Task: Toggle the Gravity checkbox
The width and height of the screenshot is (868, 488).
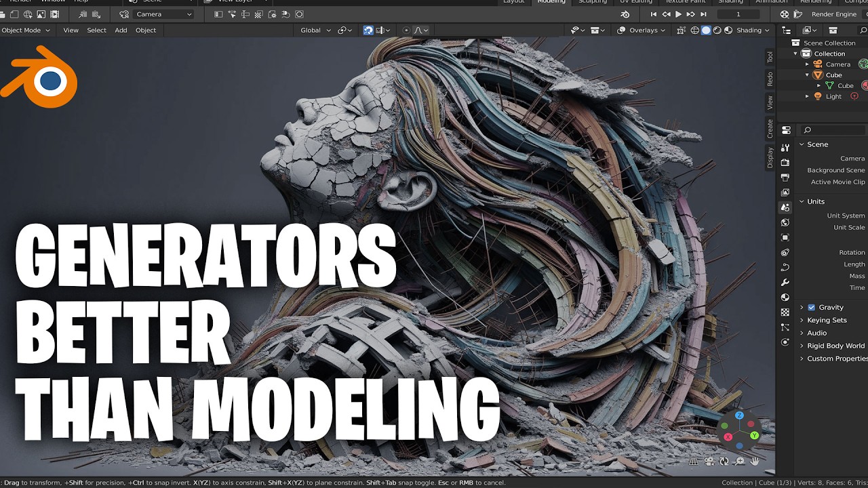Action: (812, 307)
